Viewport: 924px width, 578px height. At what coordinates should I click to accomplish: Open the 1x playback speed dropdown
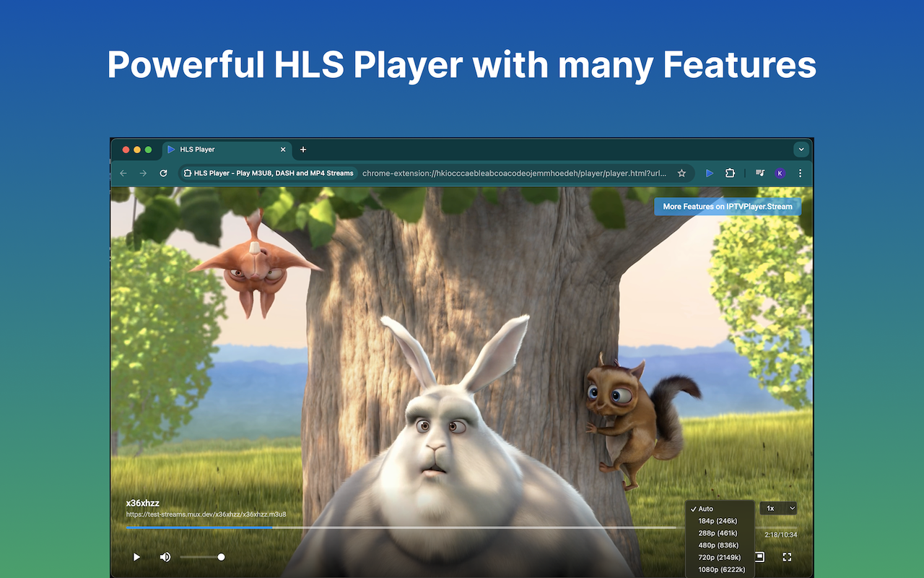[x=778, y=508]
